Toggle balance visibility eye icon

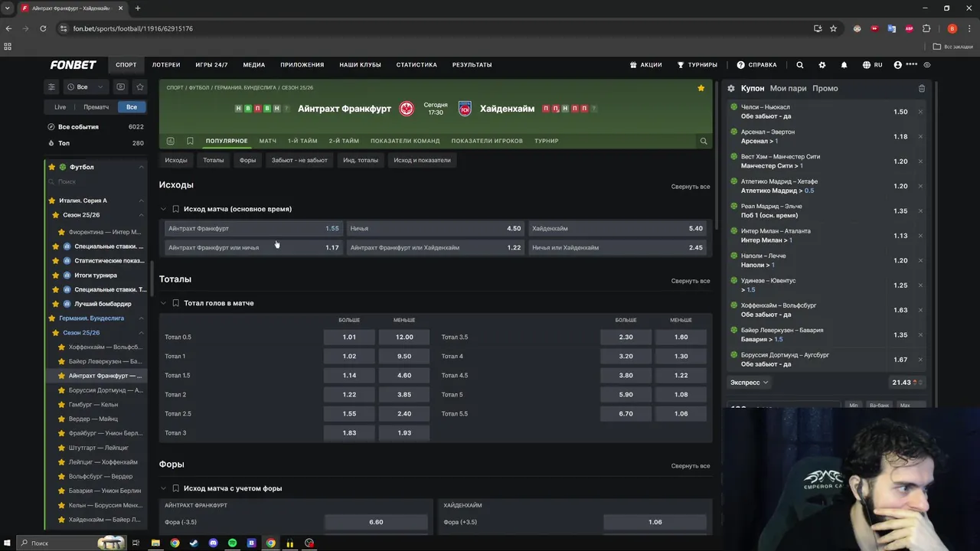[x=926, y=65]
